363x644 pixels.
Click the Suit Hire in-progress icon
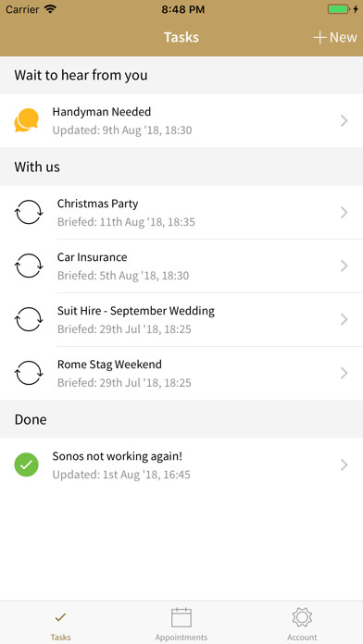29,319
